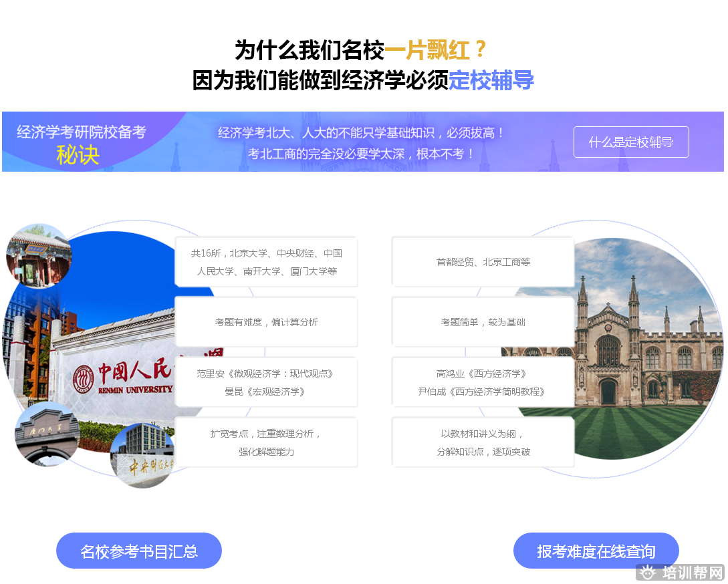This screenshot has height=584, width=728.
Task: Click the Xiamen University gate thumbnail
Action: [47, 434]
